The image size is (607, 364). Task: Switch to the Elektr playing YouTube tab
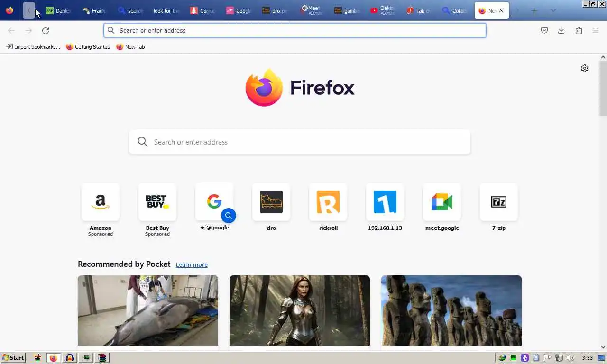(x=382, y=10)
